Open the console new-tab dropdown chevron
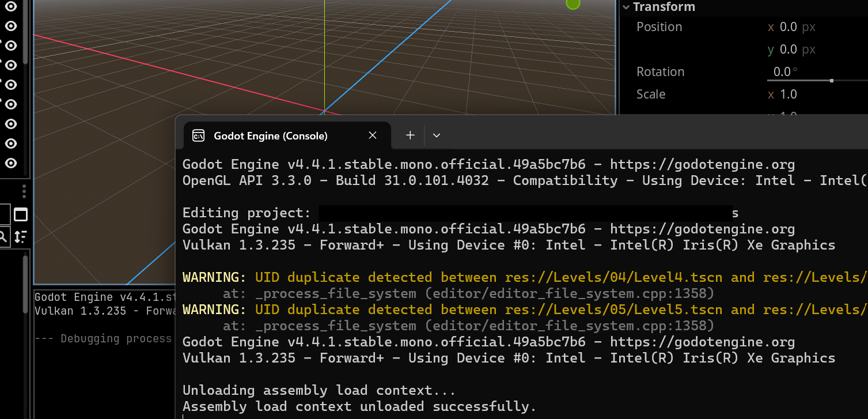Image resolution: width=868 pixels, height=419 pixels. coord(437,135)
